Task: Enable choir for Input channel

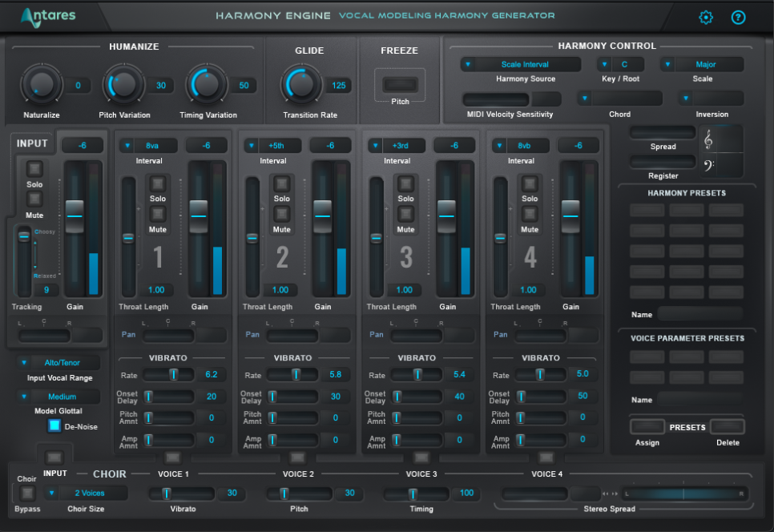Action: [54, 457]
